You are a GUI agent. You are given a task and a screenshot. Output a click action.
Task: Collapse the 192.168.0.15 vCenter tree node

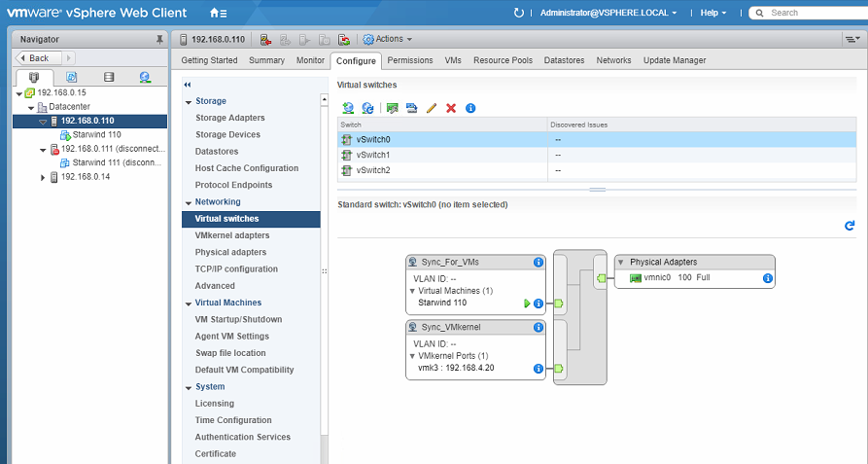coord(19,93)
